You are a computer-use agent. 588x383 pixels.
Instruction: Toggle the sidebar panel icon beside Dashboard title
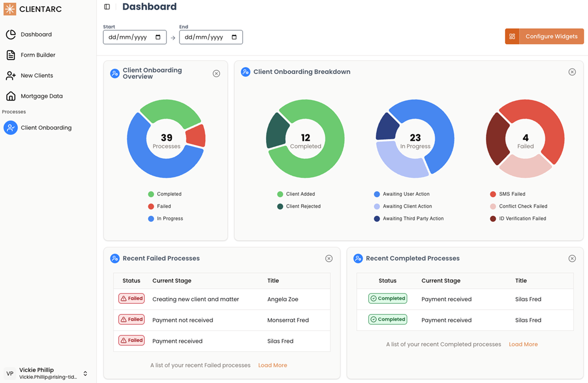(107, 7)
